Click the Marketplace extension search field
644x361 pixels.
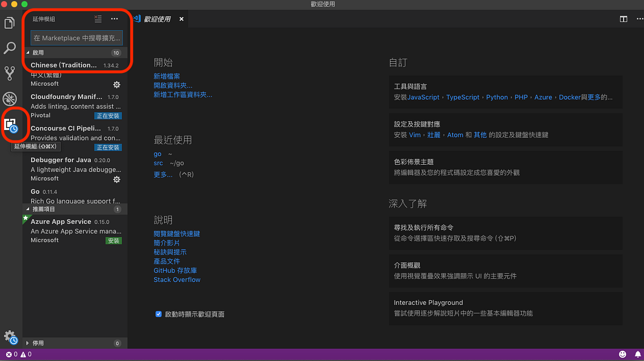click(x=76, y=38)
